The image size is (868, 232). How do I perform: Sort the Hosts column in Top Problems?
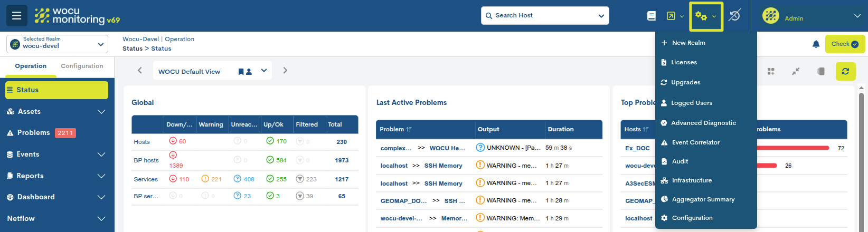coord(646,129)
